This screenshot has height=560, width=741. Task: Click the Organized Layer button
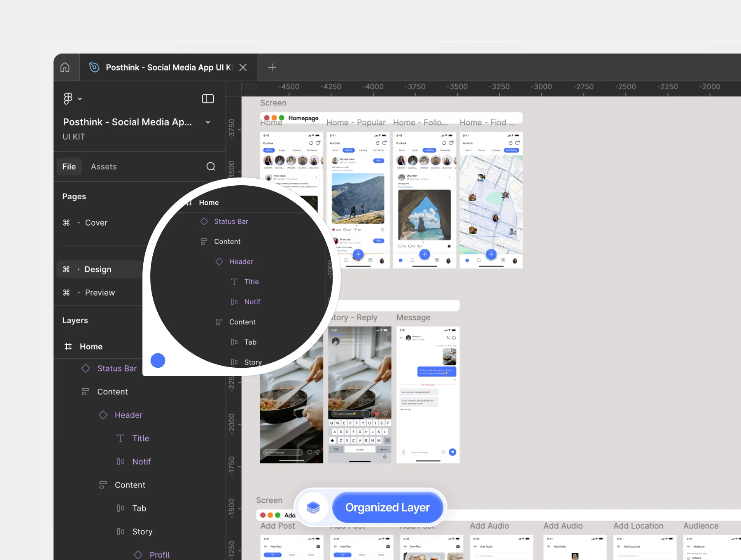pyautogui.click(x=387, y=507)
